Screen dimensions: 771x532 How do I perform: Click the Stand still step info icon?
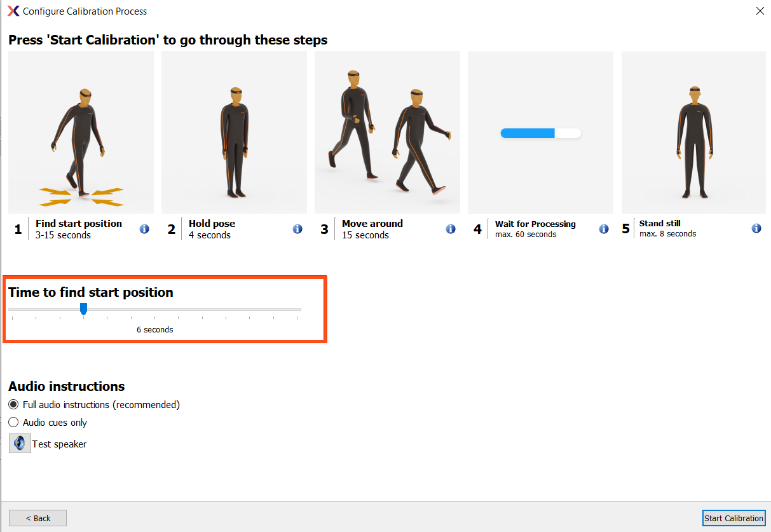[756, 228]
